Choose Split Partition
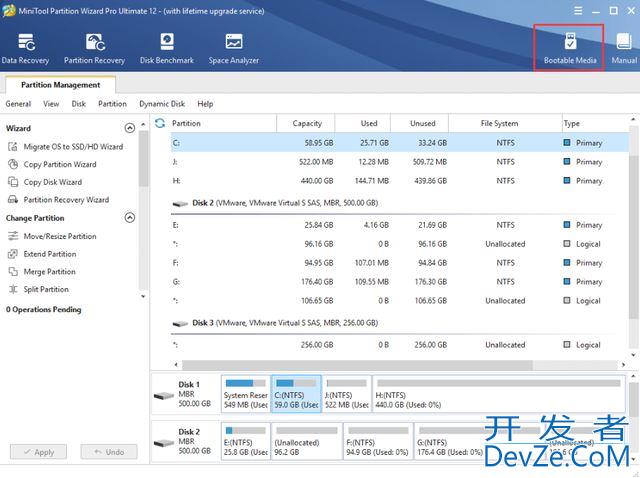The height and width of the screenshot is (478, 640). 38,289
